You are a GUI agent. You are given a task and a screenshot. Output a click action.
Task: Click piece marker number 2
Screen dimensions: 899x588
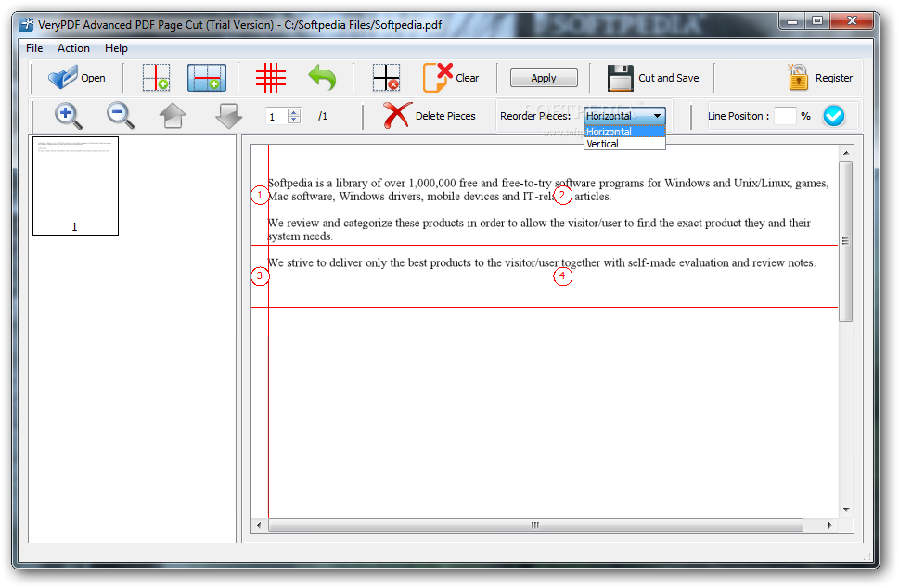click(562, 196)
